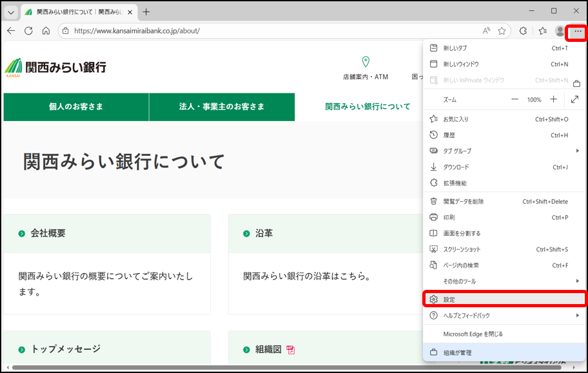Open the Read Aloud icon in address bar

[486, 31]
